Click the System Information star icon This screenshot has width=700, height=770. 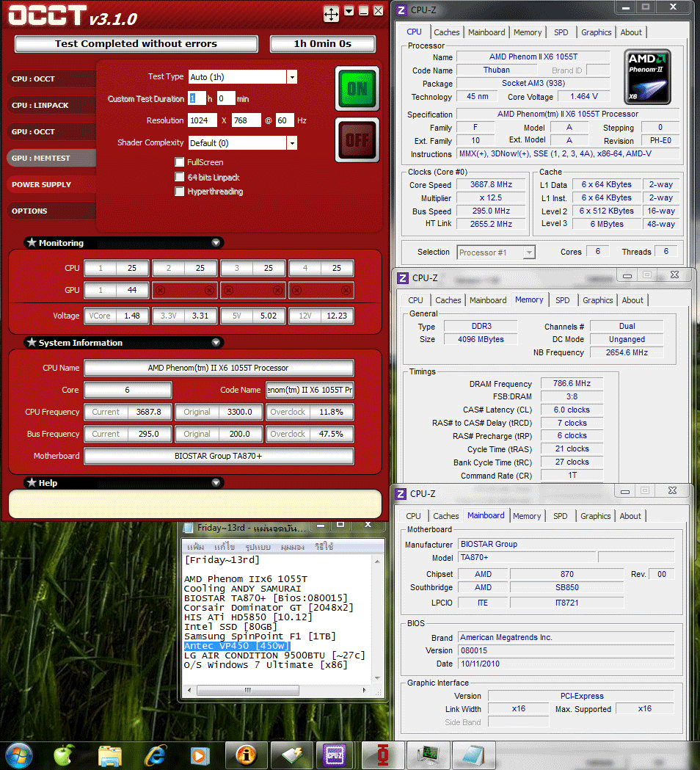coord(32,342)
